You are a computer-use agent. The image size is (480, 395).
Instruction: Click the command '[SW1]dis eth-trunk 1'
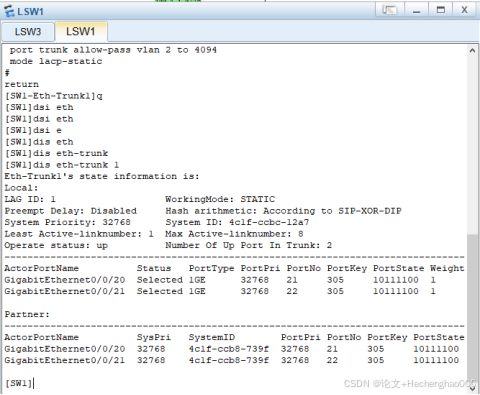pos(62,165)
